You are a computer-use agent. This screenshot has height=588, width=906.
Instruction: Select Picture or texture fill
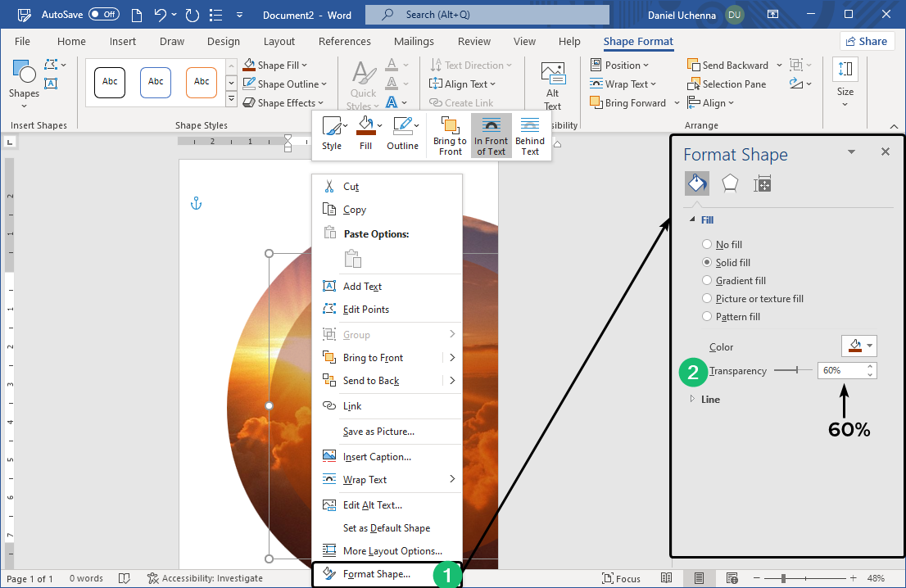[x=707, y=299]
